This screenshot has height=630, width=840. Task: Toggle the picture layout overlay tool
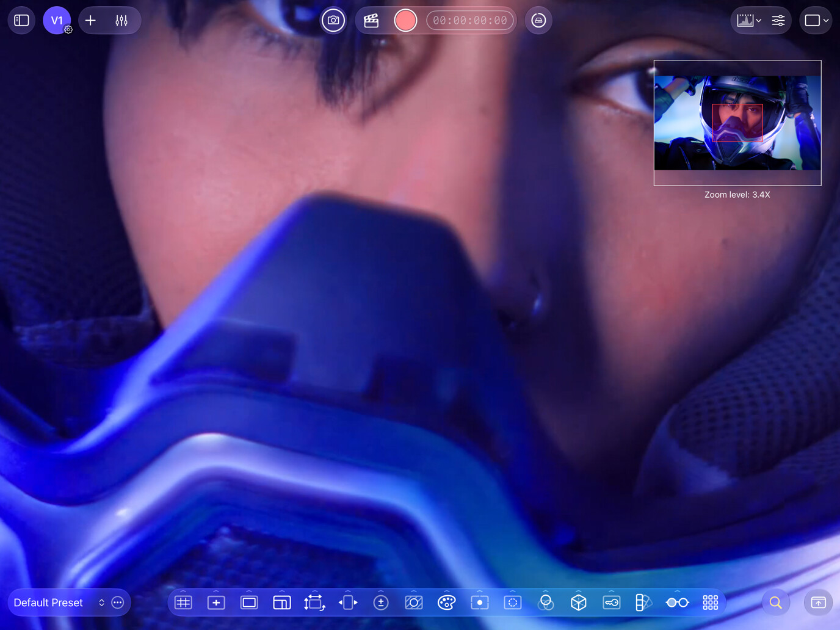point(282,603)
